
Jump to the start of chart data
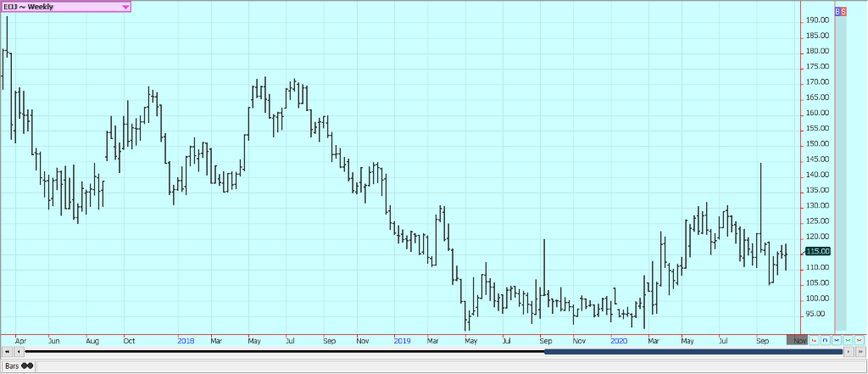pyautogui.click(x=7, y=352)
